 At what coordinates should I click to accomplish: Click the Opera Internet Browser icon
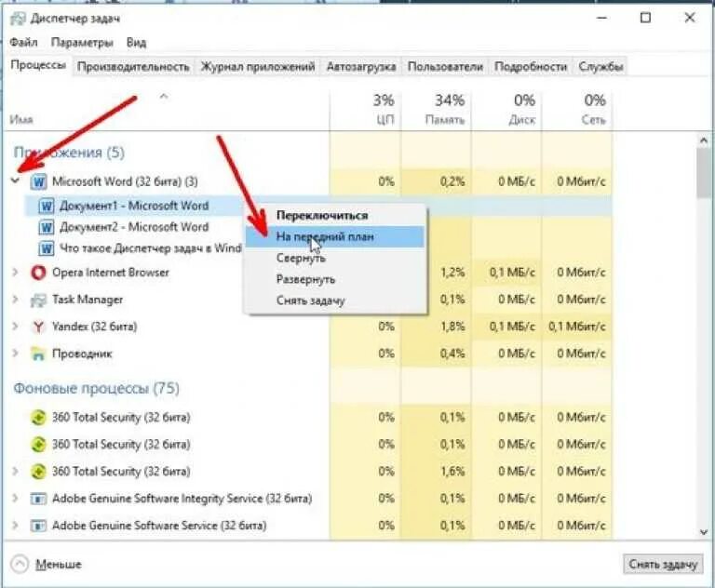38,273
